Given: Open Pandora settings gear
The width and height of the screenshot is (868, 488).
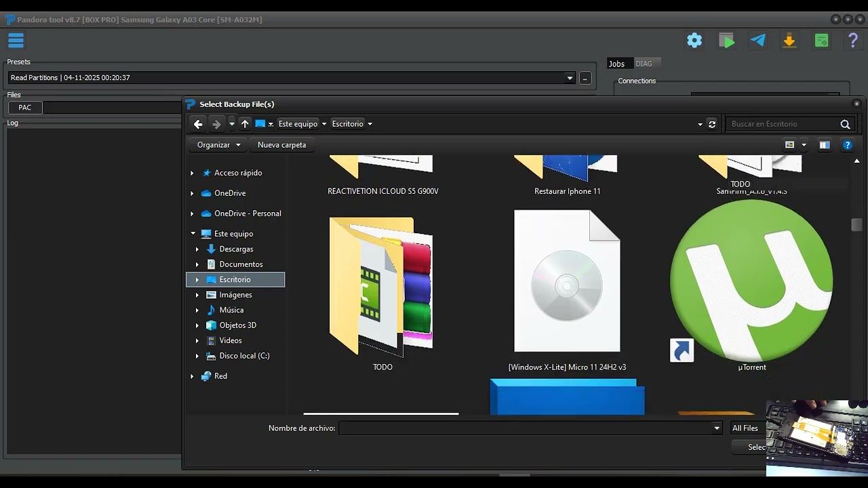Looking at the screenshot, I should [694, 41].
